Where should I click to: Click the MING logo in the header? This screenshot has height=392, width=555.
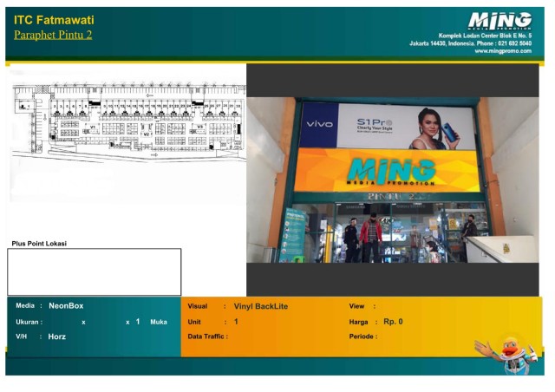click(499, 21)
